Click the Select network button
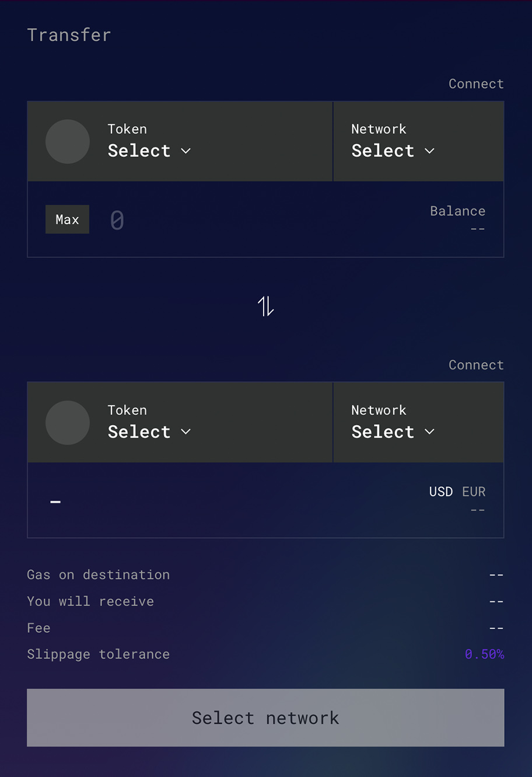532x777 pixels. tap(265, 717)
